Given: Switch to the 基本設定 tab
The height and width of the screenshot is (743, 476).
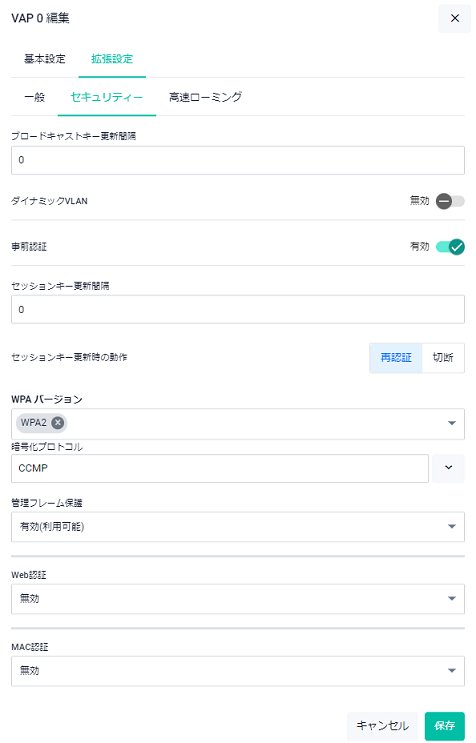Looking at the screenshot, I should coord(45,59).
